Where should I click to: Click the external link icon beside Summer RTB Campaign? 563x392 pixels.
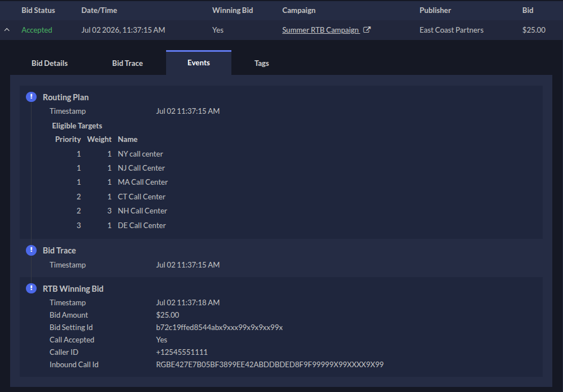coord(367,30)
